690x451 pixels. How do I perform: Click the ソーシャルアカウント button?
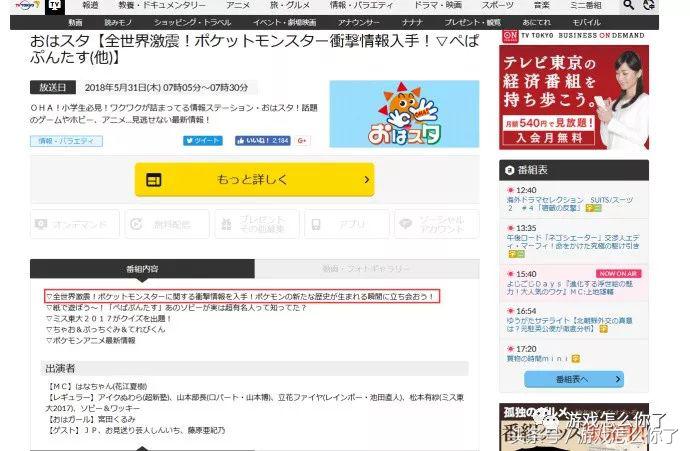tap(437, 224)
